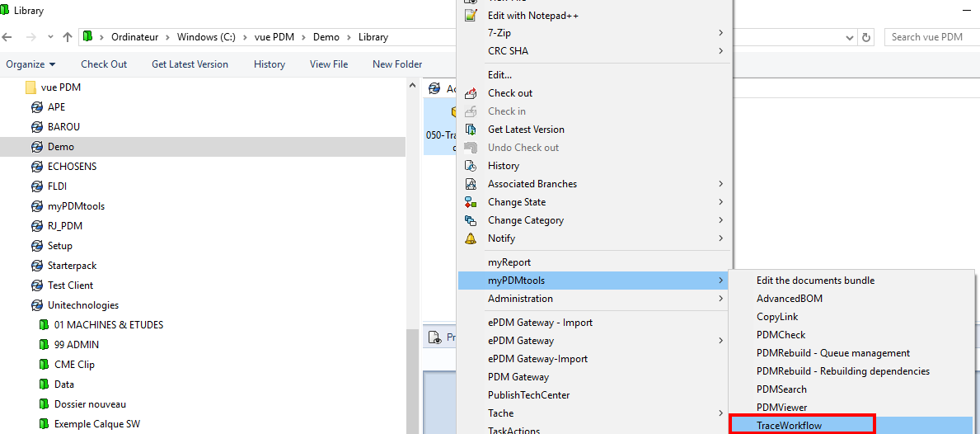Open AdvancedBOM from the submenu

[x=789, y=299]
